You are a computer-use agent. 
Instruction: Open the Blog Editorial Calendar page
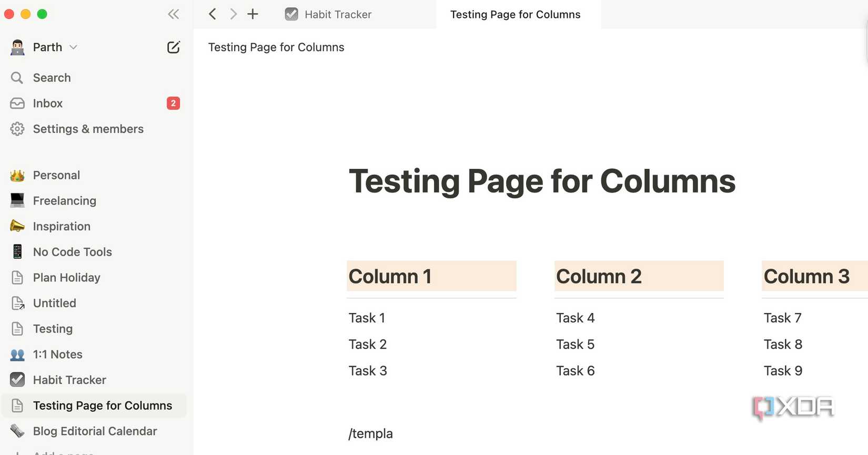pos(95,431)
